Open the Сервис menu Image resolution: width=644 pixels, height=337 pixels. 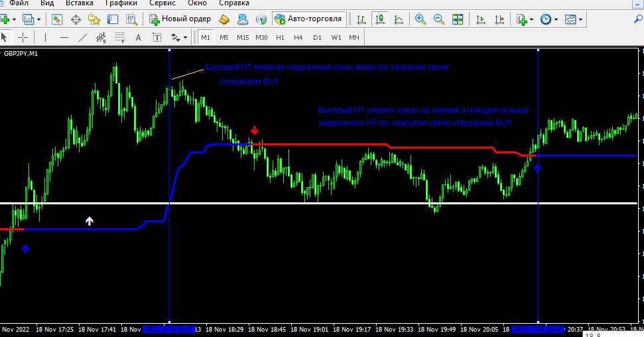pyautogui.click(x=162, y=3)
